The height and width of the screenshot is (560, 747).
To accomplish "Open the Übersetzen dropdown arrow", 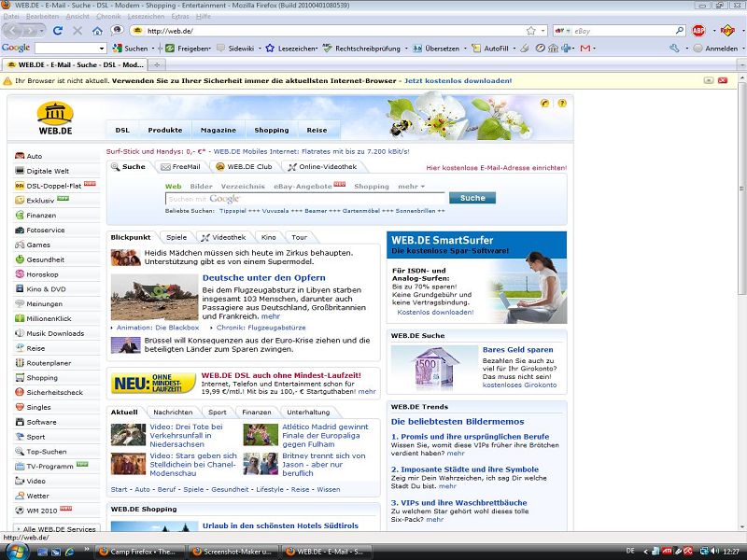I will (465, 49).
